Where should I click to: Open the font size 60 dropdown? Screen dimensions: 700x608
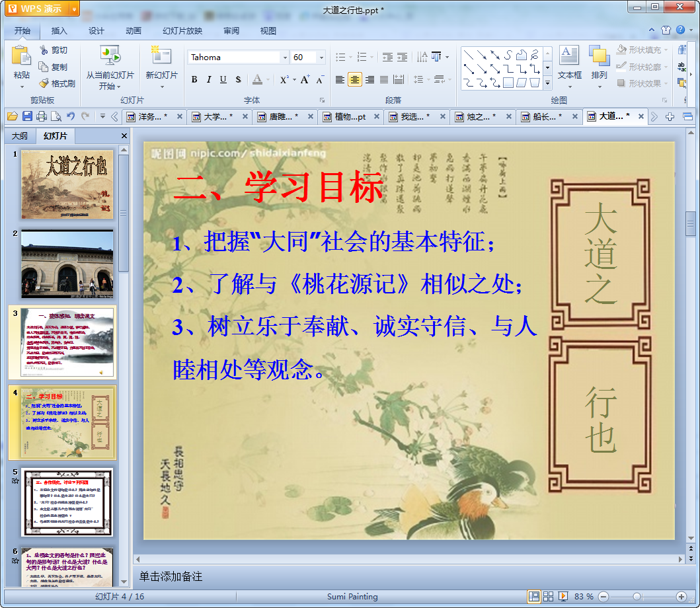pos(321,57)
